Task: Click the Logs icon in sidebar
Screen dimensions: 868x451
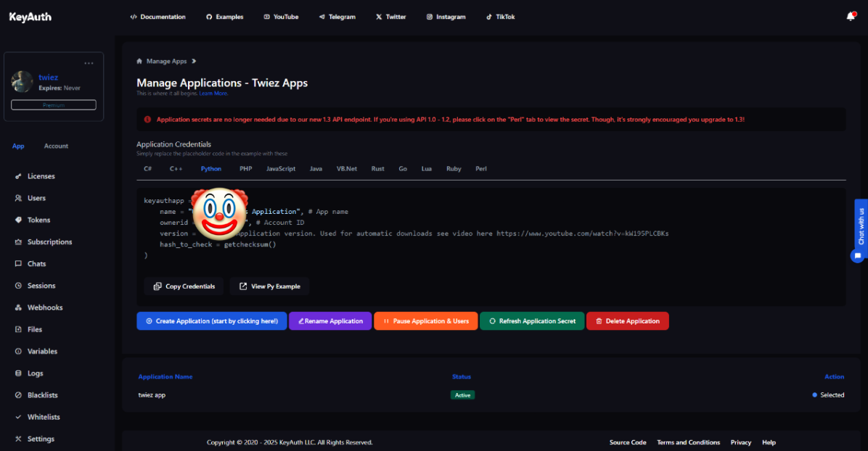Action: point(18,373)
